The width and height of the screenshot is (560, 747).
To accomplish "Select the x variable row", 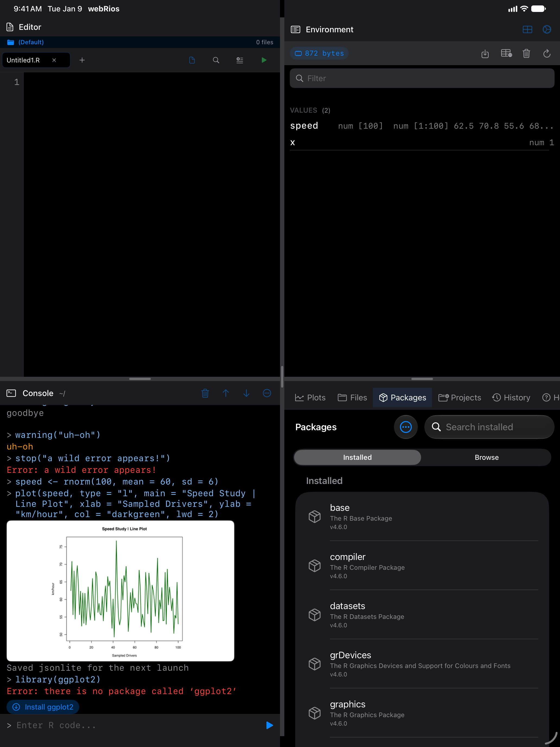I will point(422,143).
